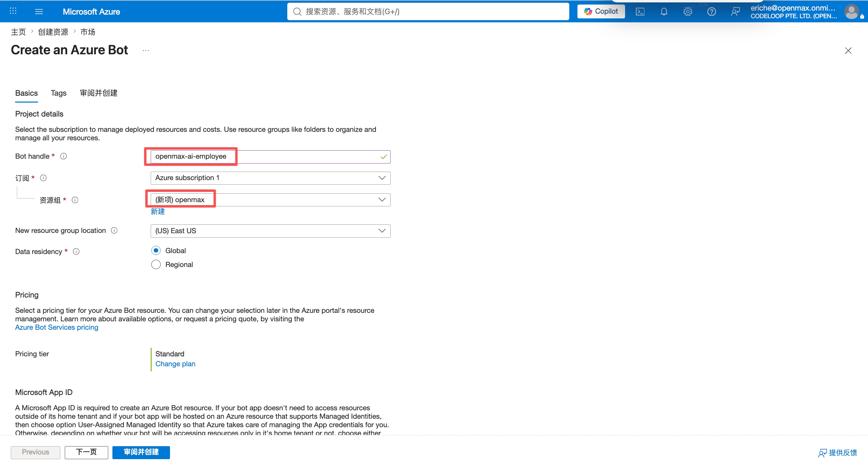Close the Create an Azure Bot blade
The height and width of the screenshot is (470, 868).
click(848, 51)
